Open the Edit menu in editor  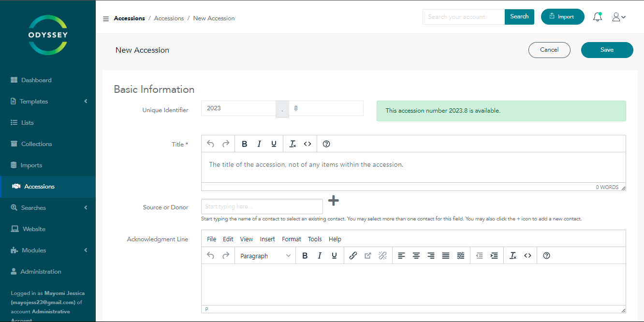point(228,239)
